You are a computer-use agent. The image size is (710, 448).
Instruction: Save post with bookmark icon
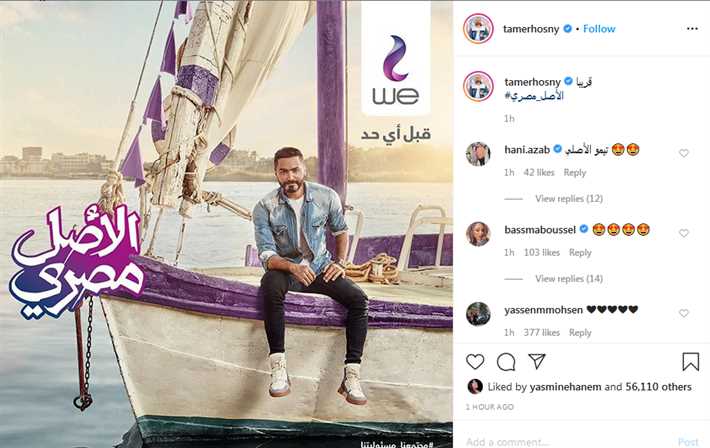tap(691, 361)
